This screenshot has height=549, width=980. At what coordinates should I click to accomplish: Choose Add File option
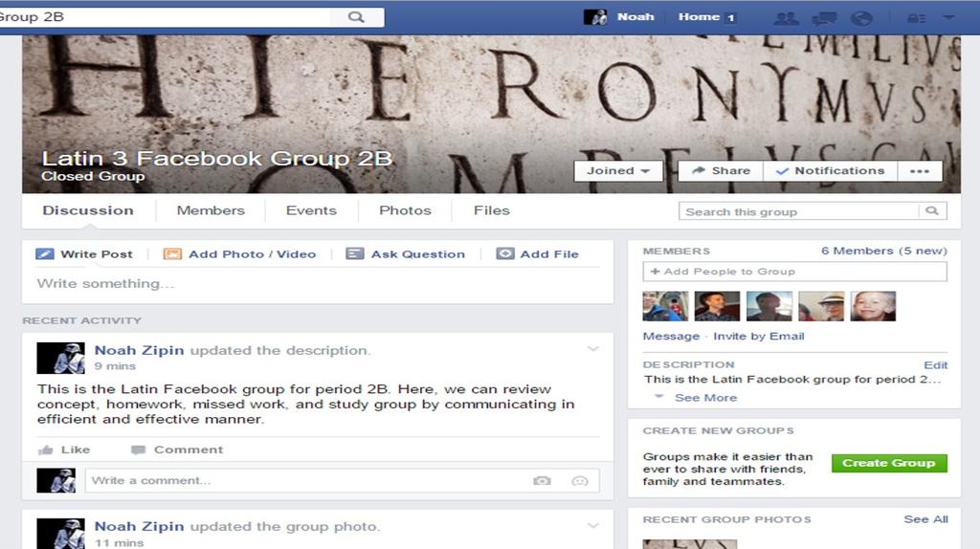tap(549, 254)
